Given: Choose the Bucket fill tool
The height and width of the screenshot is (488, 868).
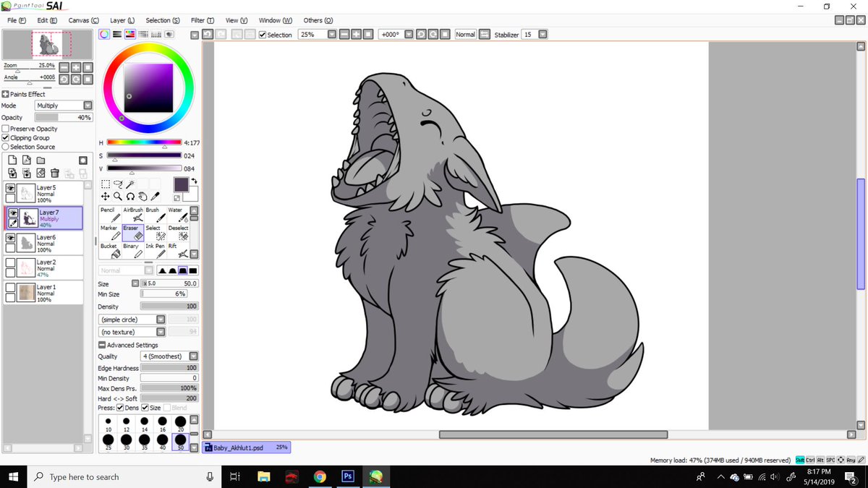Looking at the screenshot, I should coord(109,251).
